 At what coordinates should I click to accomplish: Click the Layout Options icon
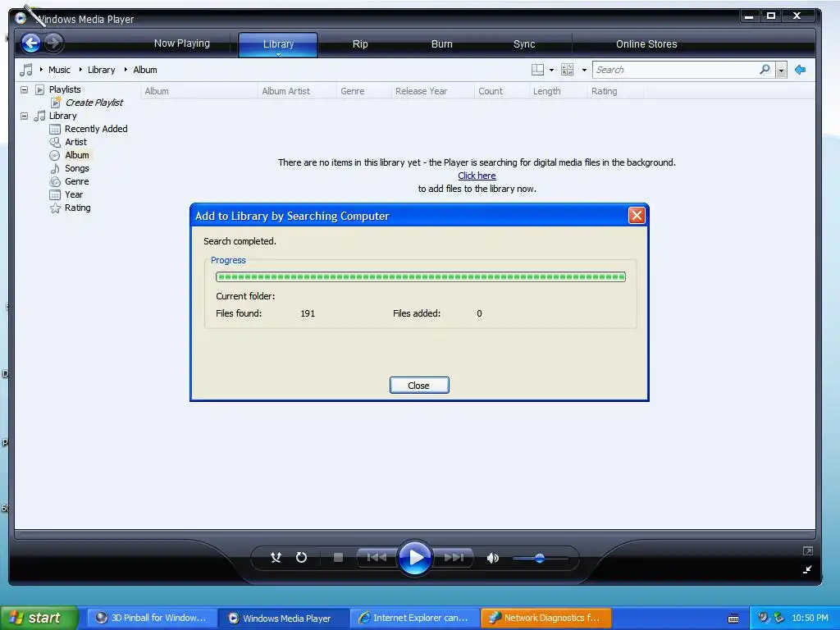[x=537, y=70]
